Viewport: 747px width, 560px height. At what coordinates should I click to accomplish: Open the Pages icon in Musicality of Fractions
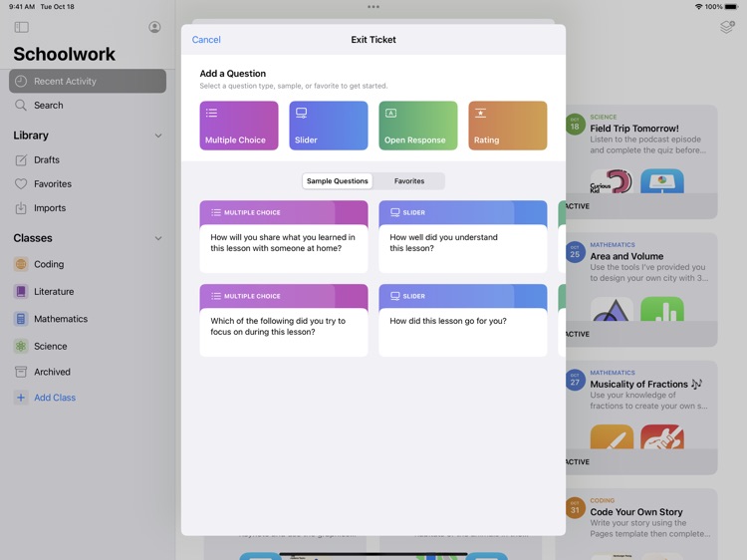click(x=612, y=436)
